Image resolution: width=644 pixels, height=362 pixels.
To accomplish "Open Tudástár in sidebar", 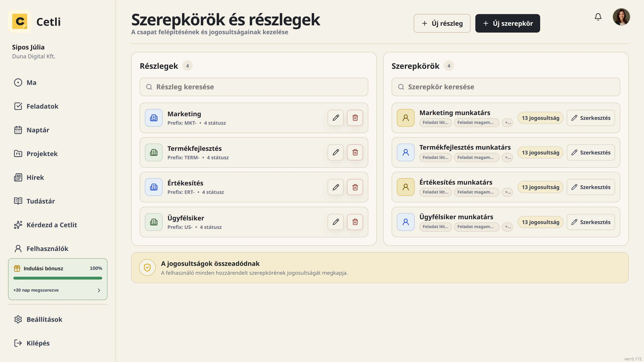I will [x=58, y=201].
